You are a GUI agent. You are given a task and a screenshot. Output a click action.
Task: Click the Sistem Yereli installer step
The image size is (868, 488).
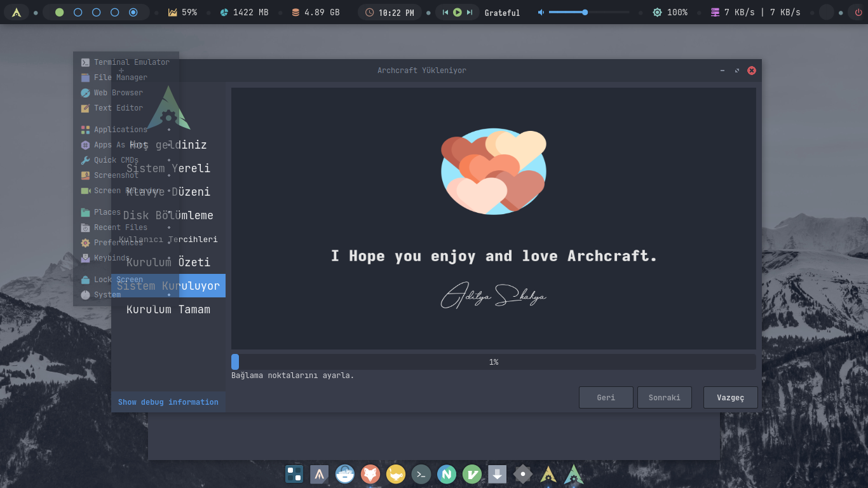pyautogui.click(x=168, y=168)
